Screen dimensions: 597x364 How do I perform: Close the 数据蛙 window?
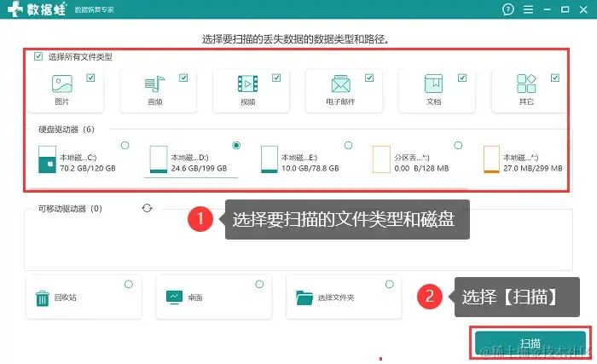(x=583, y=9)
